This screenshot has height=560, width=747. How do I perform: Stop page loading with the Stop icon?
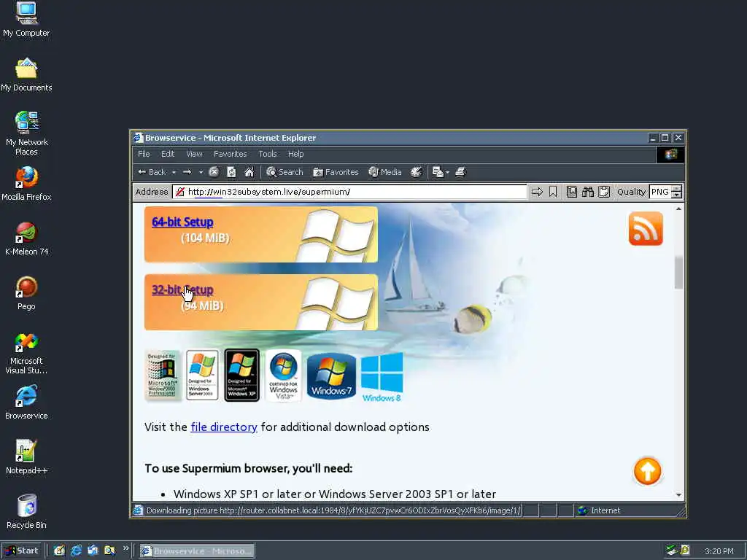(214, 172)
